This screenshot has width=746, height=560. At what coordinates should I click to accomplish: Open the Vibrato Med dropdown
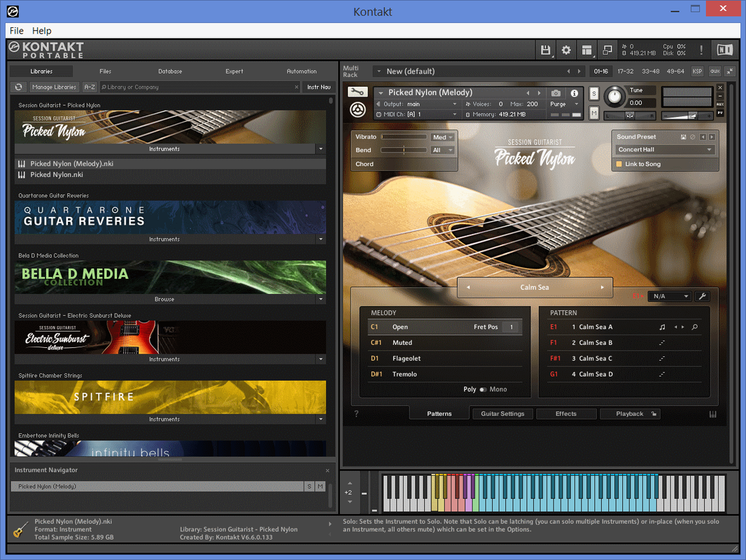(442, 137)
